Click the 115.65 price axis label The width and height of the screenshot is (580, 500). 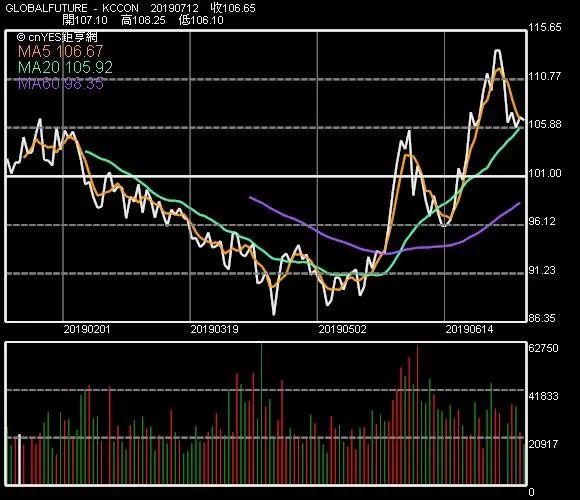click(545, 27)
